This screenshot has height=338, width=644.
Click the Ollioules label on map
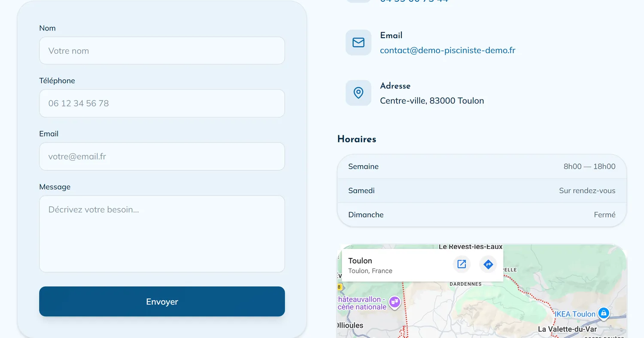point(351,326)
